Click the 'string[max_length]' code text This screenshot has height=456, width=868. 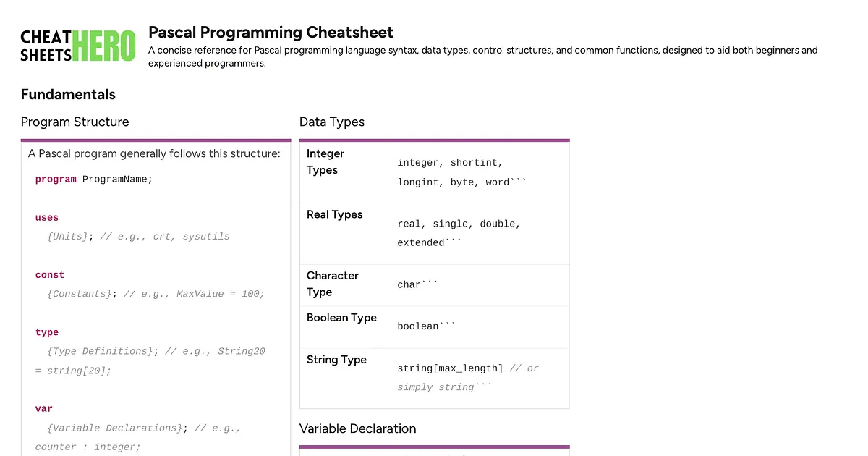click(450, 368)
